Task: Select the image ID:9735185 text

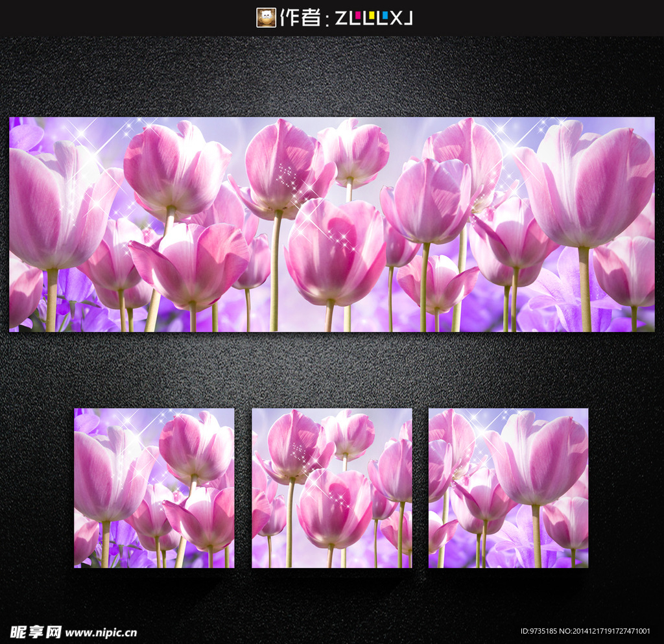Action: (538, 629)
